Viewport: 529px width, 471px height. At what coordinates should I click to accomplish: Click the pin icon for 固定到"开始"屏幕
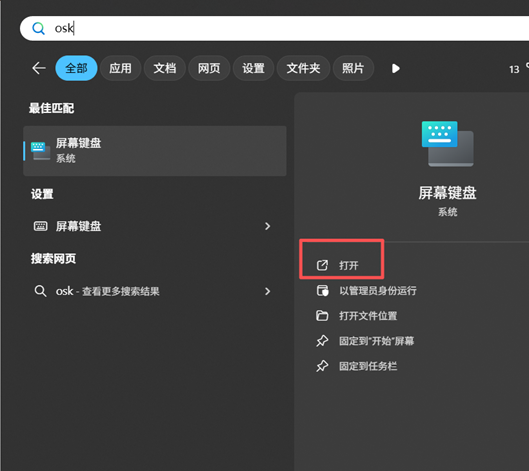click(x=322, y=341)
